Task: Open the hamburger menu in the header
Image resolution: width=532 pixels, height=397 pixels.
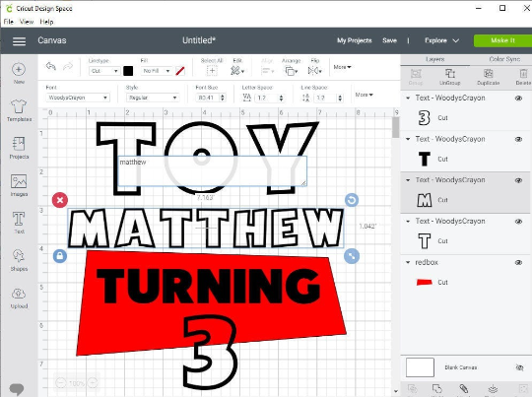Action: 19,41
